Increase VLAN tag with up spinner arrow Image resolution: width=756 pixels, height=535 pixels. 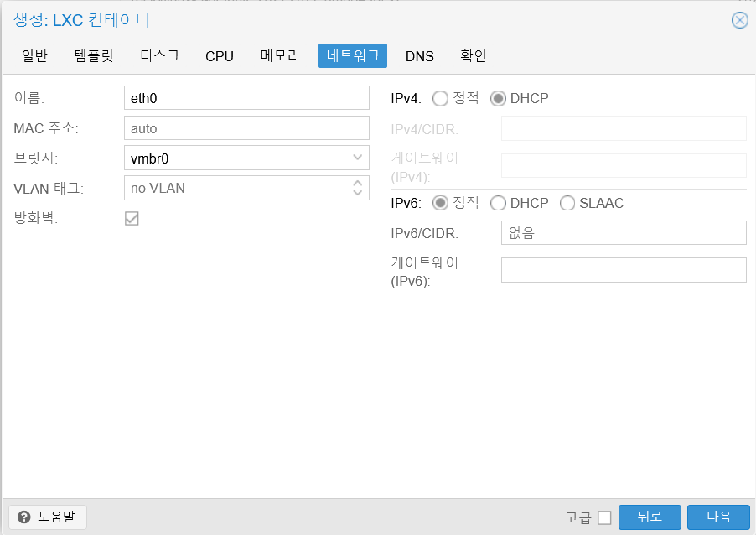pos(357,184)
